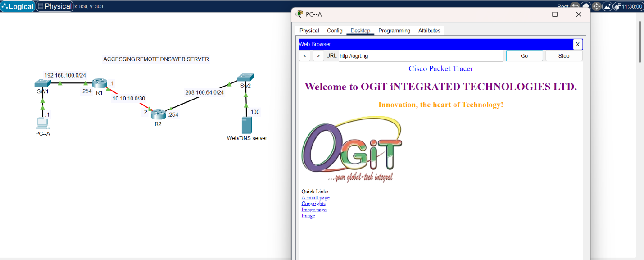The image size is (644, 260).
Task: Click the SW1 switch icon
Action: (42, 83)
